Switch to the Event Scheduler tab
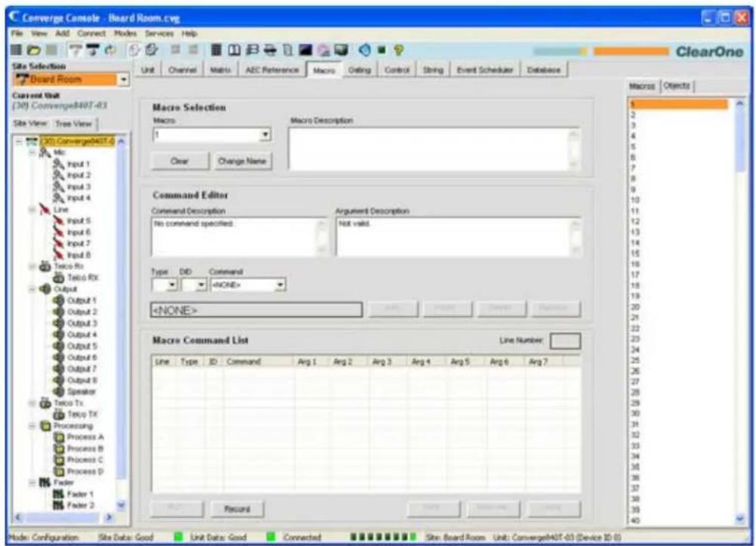Image resolution: width=756 pixels, height=546 pixels. tap(485, 70)
